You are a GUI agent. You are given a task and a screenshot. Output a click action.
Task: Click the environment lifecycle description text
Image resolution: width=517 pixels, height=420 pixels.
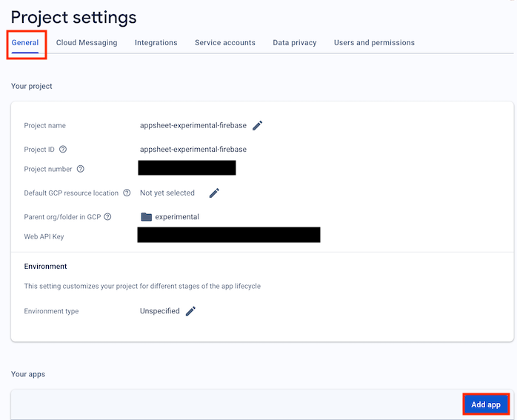(x=142, y=286)
